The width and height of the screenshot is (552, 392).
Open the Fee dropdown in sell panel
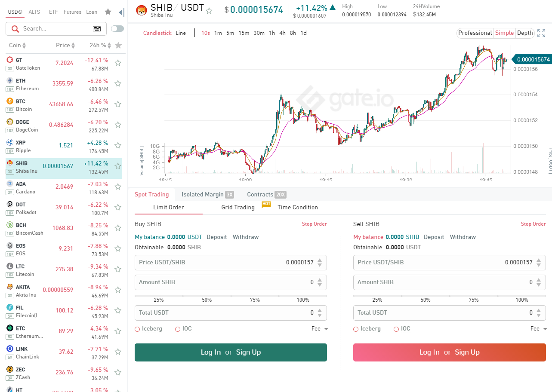pos(538,329)
